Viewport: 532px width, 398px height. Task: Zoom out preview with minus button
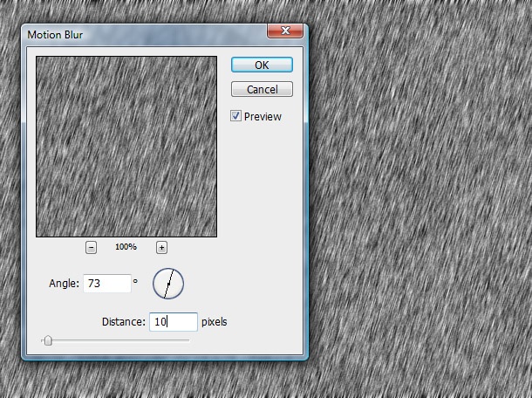click(91, 247)
